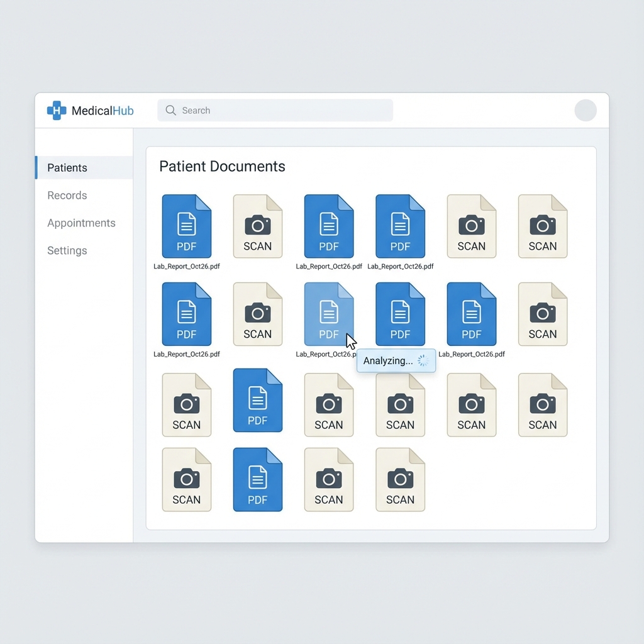Image resolution: width=644 pixels, height=644 pixels.
Task: Open the Appointments section
Action: [x=81, y=223]
